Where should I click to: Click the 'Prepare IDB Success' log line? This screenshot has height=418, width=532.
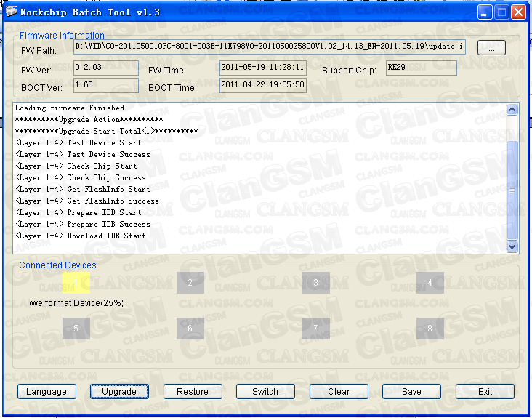click(82, 225)
